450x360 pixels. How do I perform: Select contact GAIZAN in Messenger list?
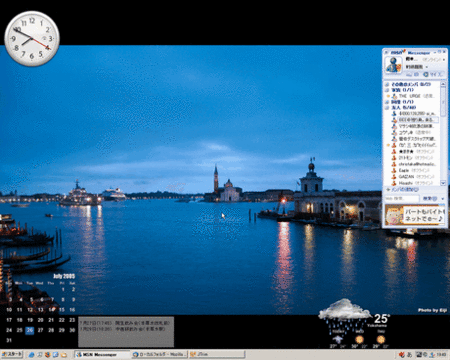click(x=416, y=177)
